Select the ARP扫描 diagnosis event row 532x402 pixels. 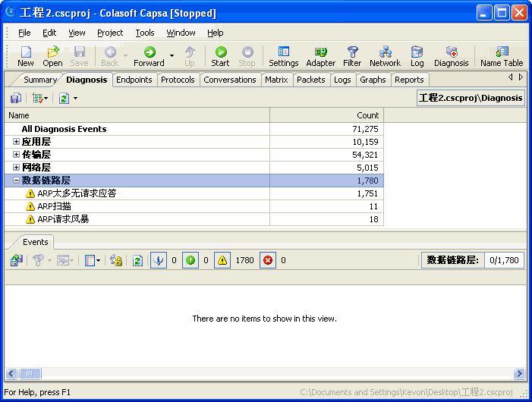(55, 206)
